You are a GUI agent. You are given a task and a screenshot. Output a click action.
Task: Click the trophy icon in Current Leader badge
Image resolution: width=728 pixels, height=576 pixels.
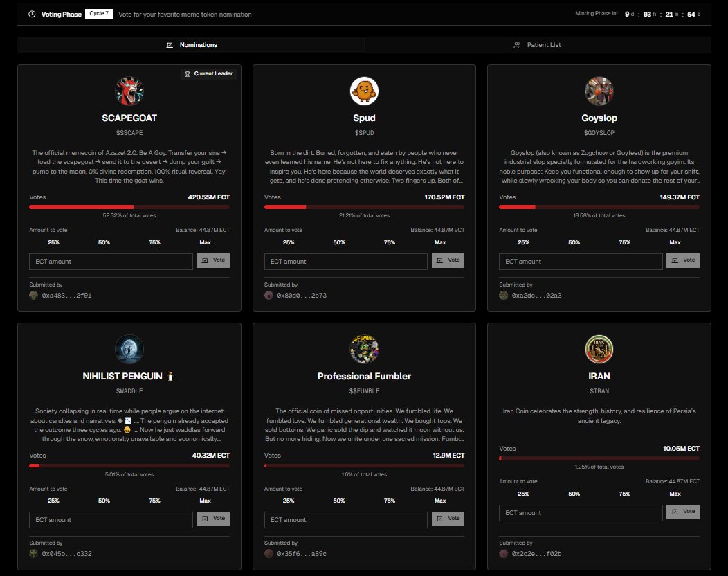click(188, 74)
